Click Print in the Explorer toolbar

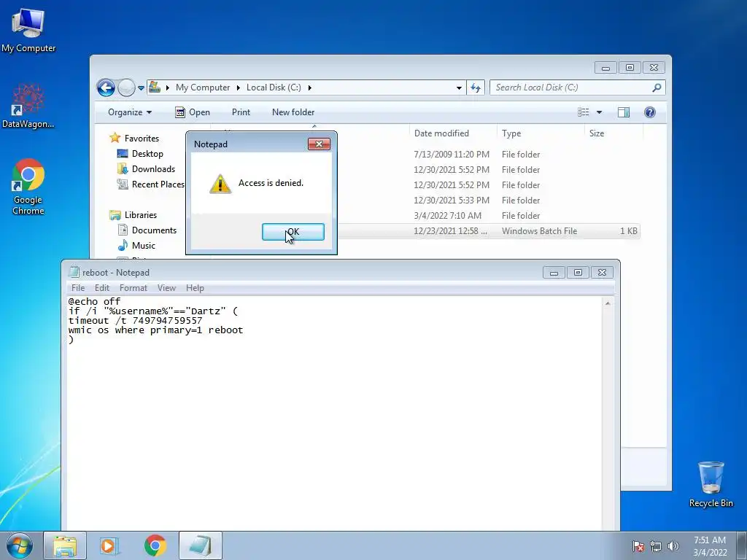(x=241, y=112)
